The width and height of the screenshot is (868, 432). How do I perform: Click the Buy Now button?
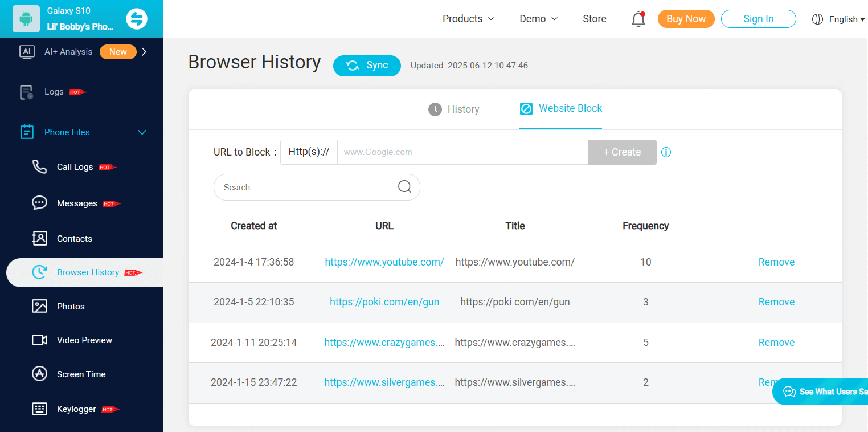(x=686, y=19)
